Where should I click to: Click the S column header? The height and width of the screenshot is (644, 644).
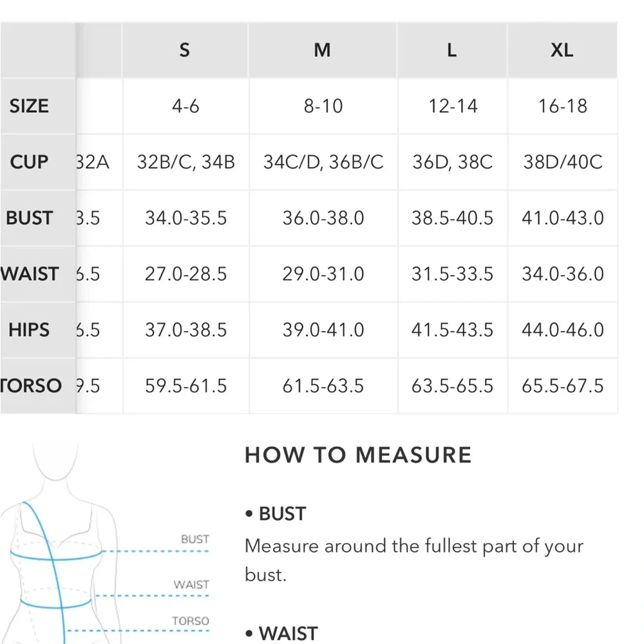click(x=185, y=50)
